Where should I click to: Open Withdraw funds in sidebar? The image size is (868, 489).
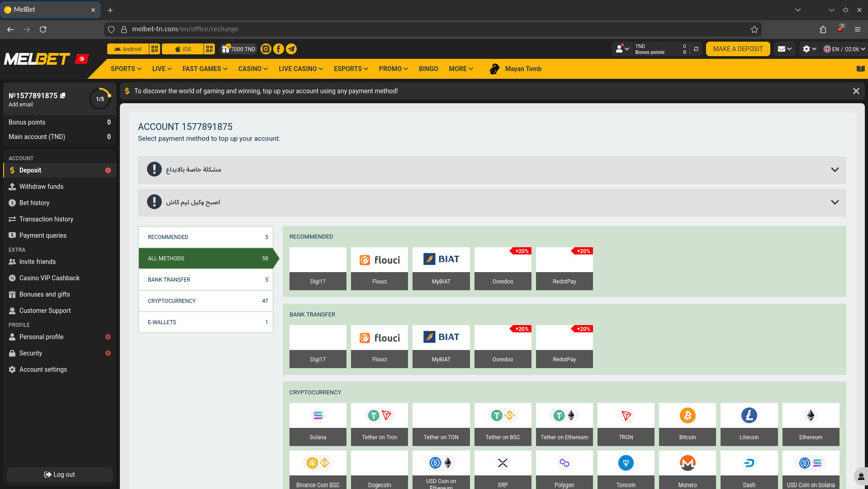(60, 187)
